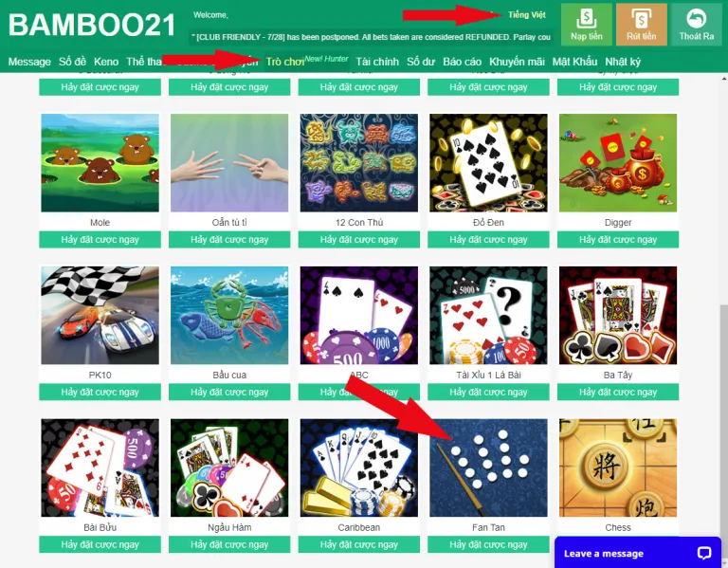Viewport: 728px width, 568px height.
Task: Open the Chess game thumbnail
Action: (x=618, y=467)
